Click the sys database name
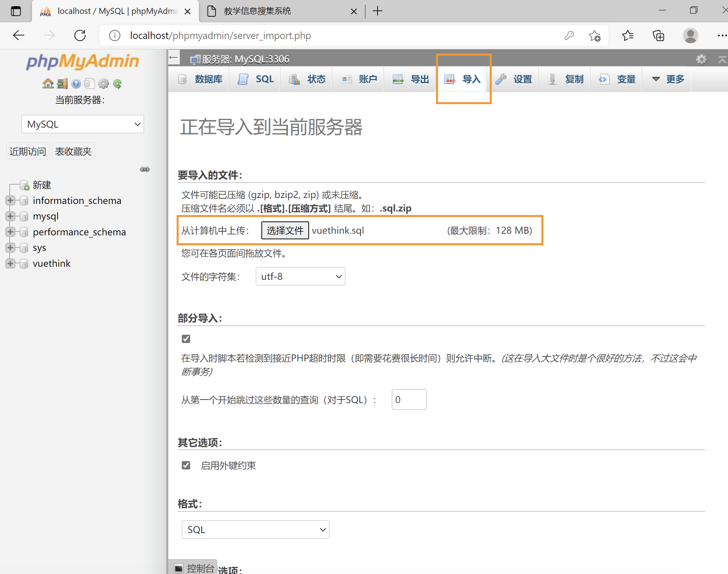 click(x=39, y=248)
